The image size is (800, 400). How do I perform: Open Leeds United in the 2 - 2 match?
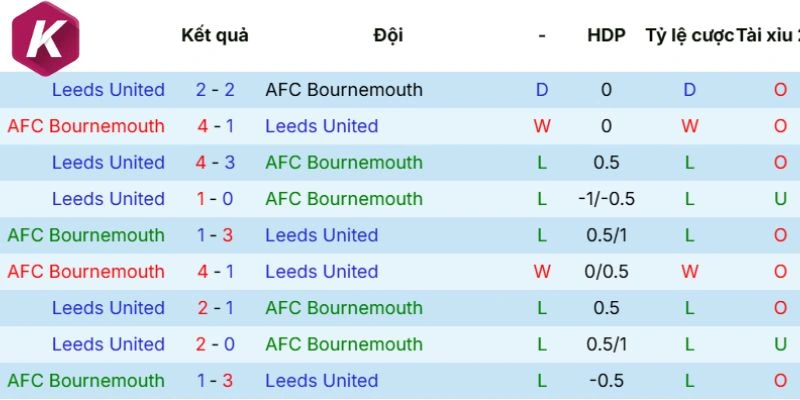108,90
